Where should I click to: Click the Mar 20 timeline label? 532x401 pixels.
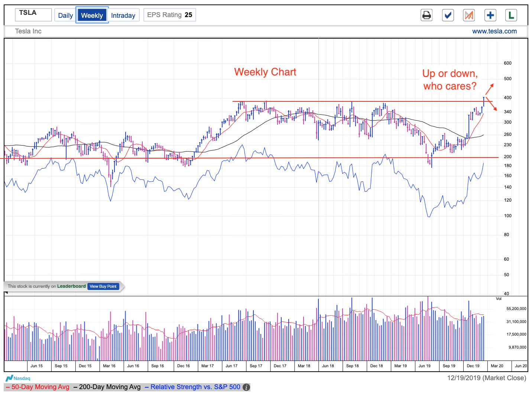tap(497, 366)
